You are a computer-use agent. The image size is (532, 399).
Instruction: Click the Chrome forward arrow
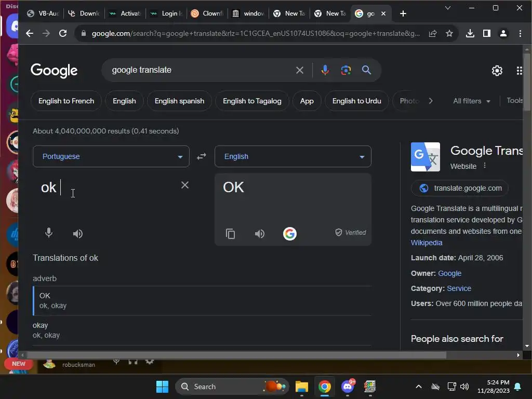(46, 33)
